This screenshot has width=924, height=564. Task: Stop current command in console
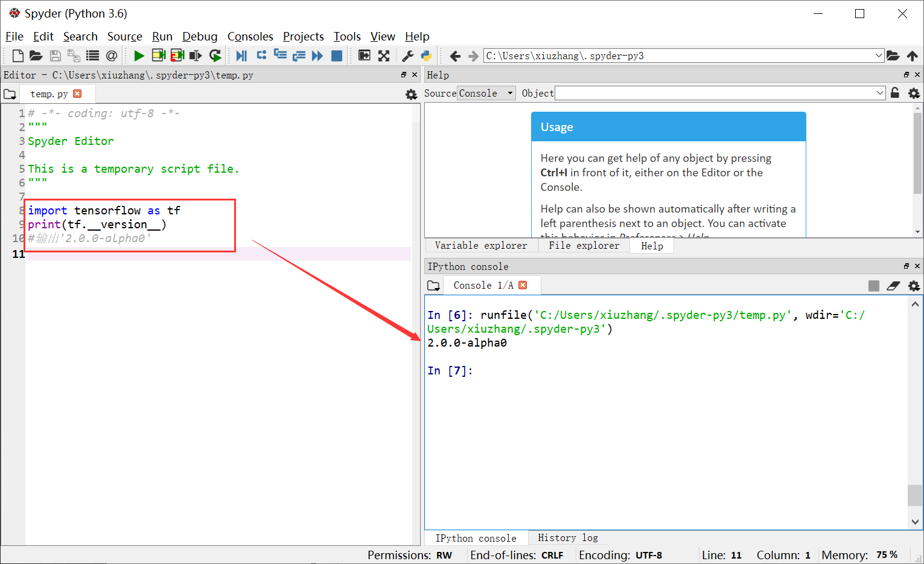(x=873, y=286)
